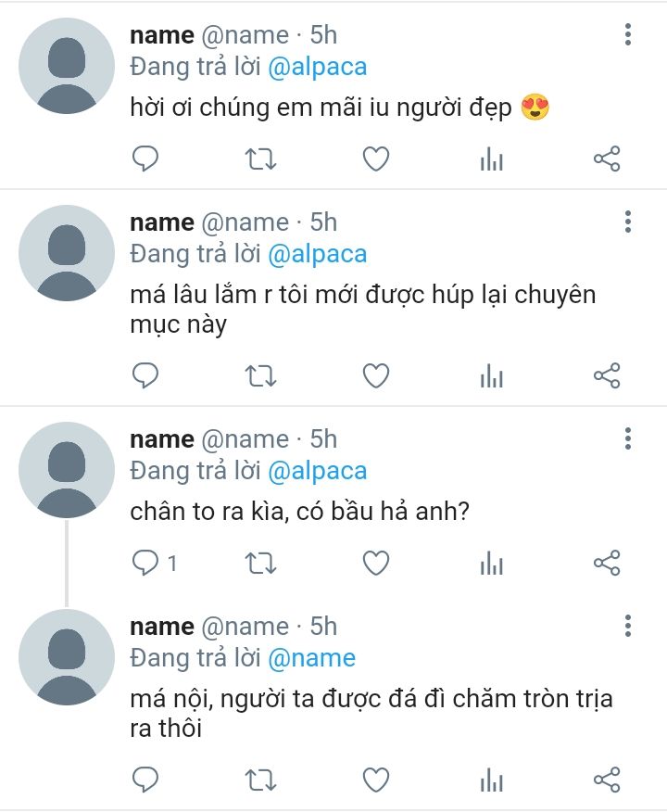Screen dimensions: 667x812
Task: Open the reply with 1 comment on "chân to ra kìa"
Action: 154,562
